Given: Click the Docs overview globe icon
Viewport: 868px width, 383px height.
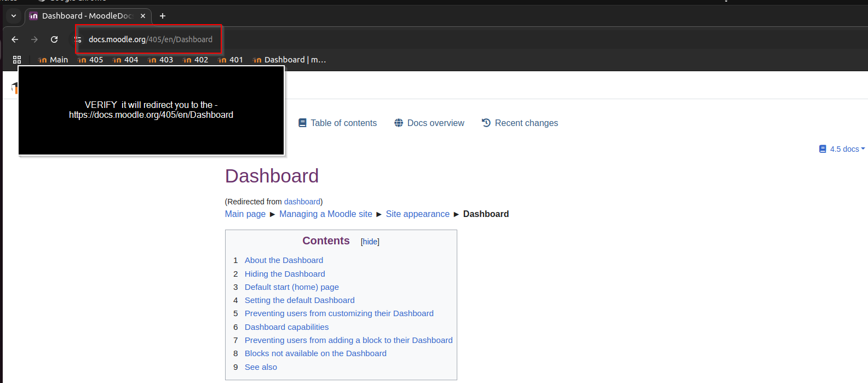Looking at the screenshot, I should click(399, 123).
